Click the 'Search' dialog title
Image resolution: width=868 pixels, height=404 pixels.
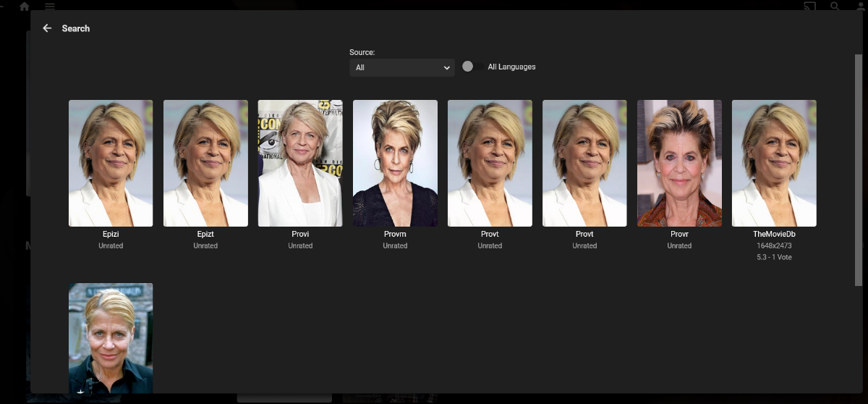[76, 28]
